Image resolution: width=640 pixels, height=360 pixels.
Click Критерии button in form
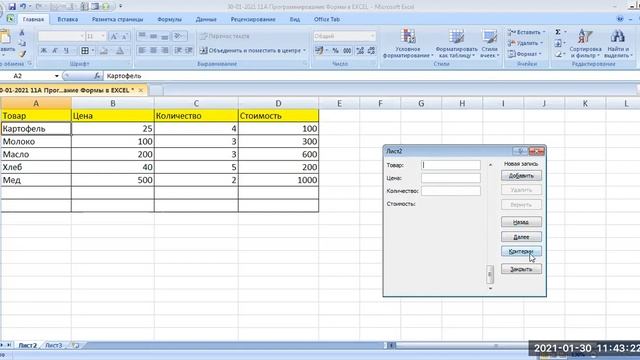[x=521, y=251]
